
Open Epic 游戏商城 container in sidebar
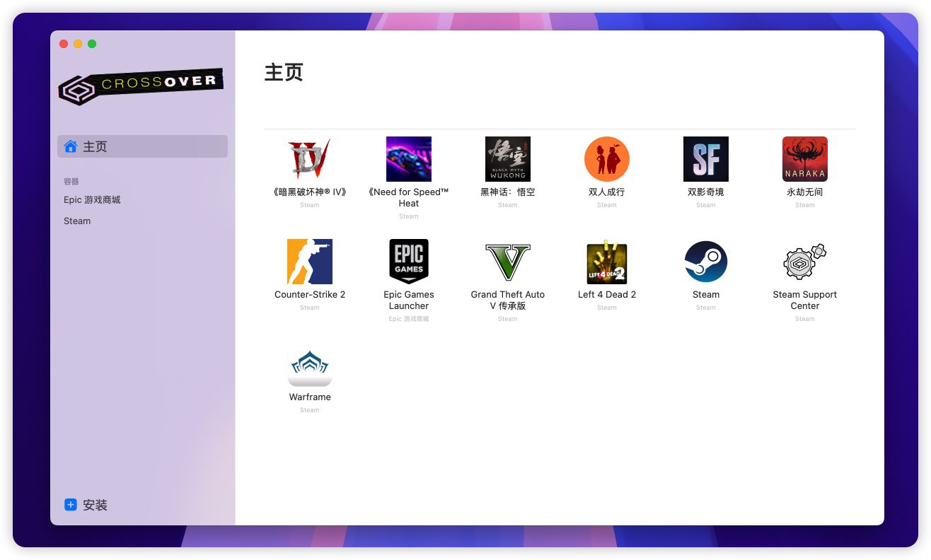92,200
